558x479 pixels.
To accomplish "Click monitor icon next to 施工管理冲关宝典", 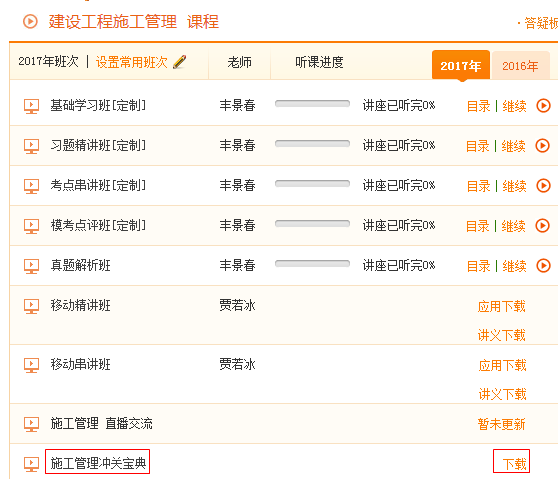I will tap(31, 464).
